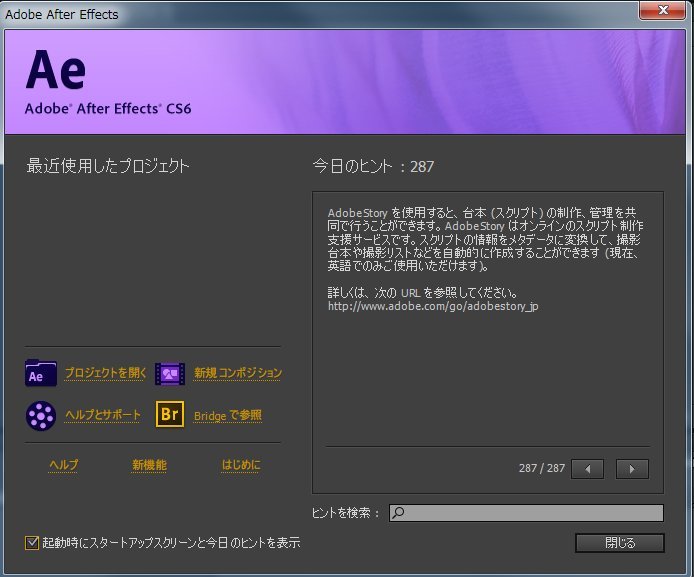Show the previous tip with left arrow
Image resolution: width=694 pixels, height=577 pixels.
point(587,469)
